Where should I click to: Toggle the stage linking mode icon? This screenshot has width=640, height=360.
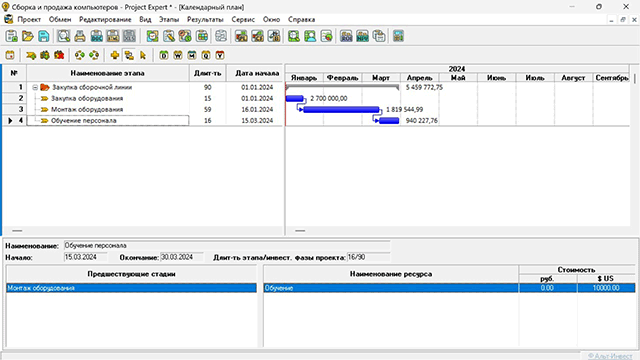tap(129, 55)
